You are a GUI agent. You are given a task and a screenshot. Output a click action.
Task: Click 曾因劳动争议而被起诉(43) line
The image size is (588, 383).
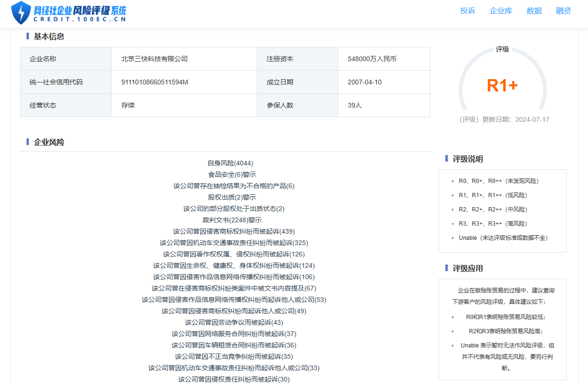(234, 322)
